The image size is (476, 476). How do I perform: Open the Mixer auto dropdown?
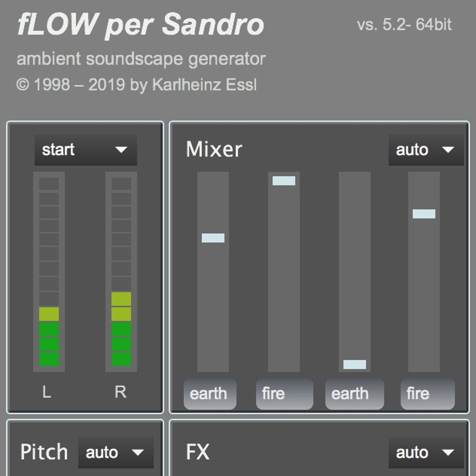pyautogui.click(x=426, y=150)
